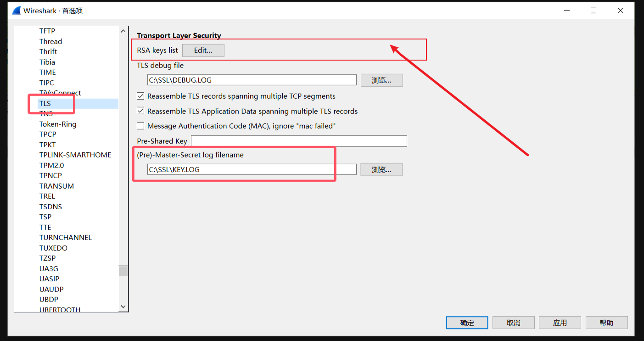Select TFTP in the protocol list
The height and width of the screenshot is (341, 644).
47,31
